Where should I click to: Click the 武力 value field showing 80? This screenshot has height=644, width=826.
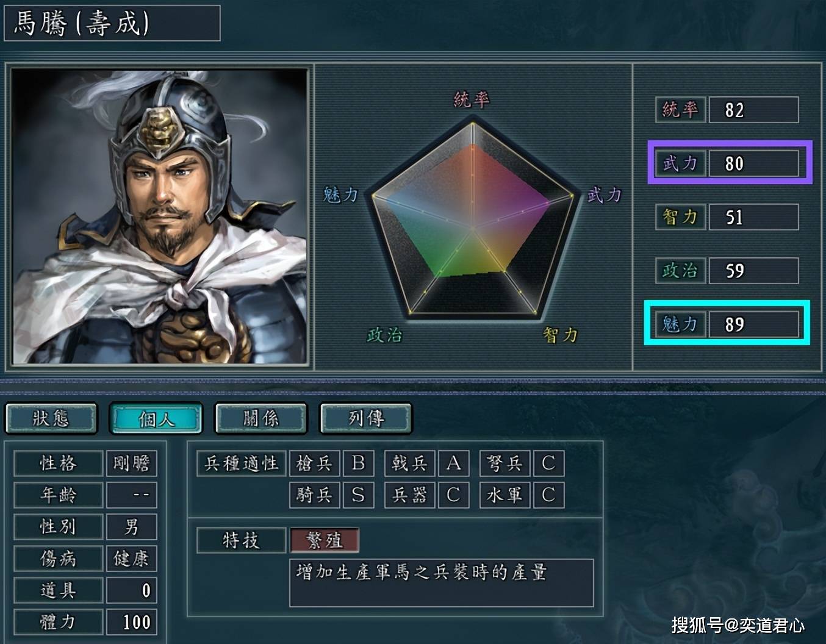pyautogui.click(x=753, y=163)
